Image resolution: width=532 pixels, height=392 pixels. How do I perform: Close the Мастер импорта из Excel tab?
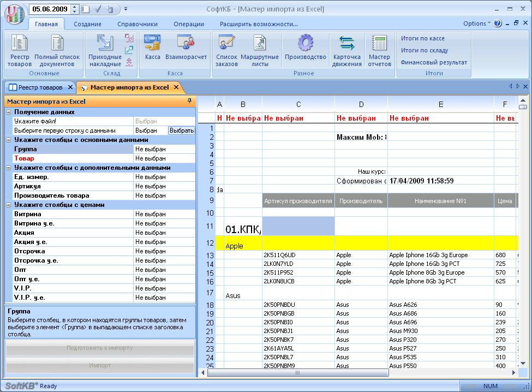point(176,87)
